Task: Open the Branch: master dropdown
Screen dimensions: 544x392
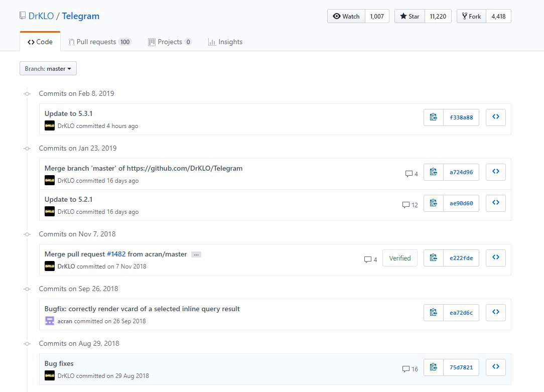Action: [48, 69]
